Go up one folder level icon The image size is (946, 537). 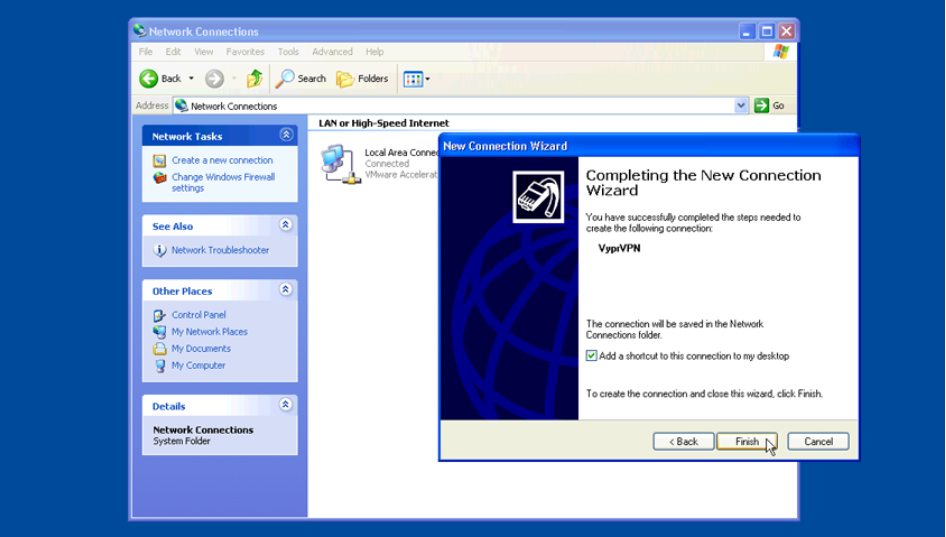point(255,78)
